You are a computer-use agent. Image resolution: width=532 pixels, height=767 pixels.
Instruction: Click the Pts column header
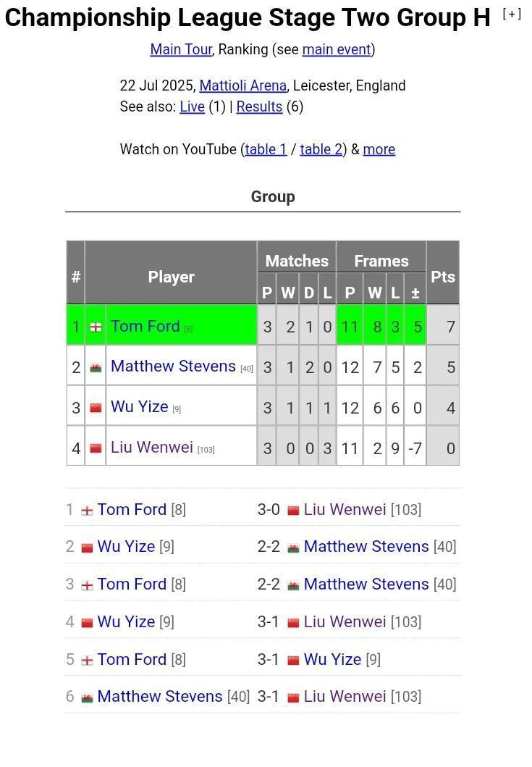coord(442,277)
